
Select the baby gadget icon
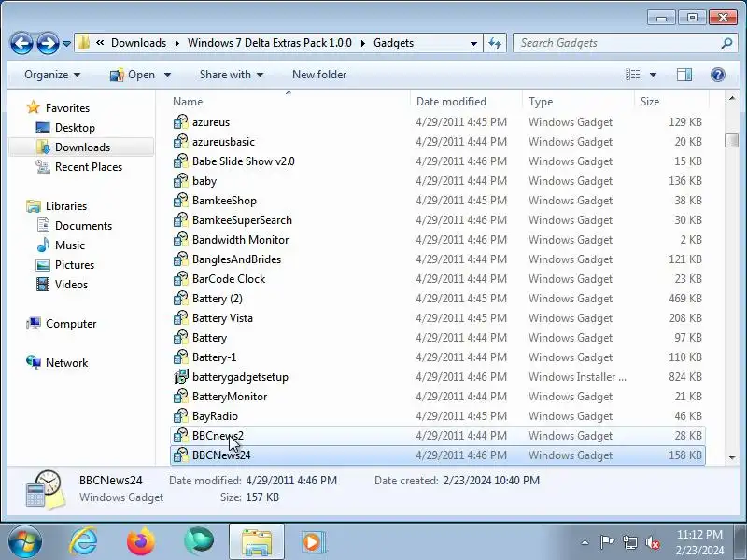click(180, 180)
